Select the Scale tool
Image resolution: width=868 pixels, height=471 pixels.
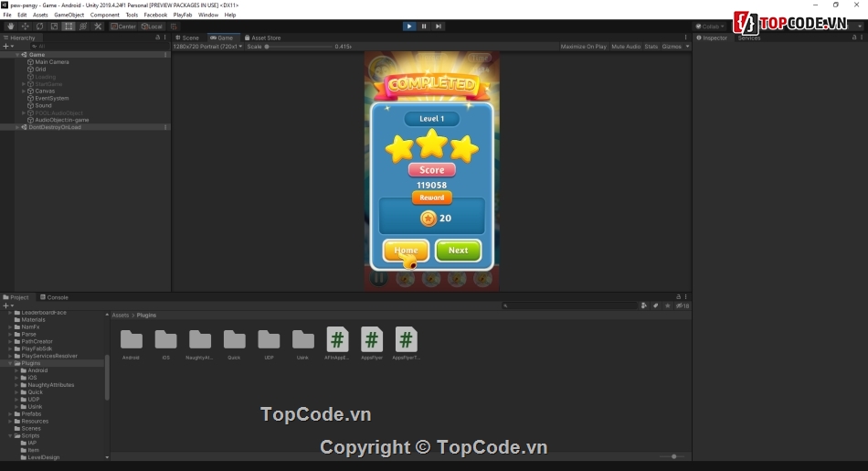(54, 26)
